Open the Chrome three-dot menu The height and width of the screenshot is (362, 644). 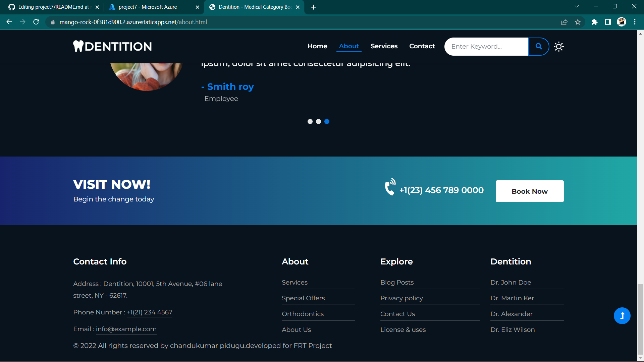point(635,22)
